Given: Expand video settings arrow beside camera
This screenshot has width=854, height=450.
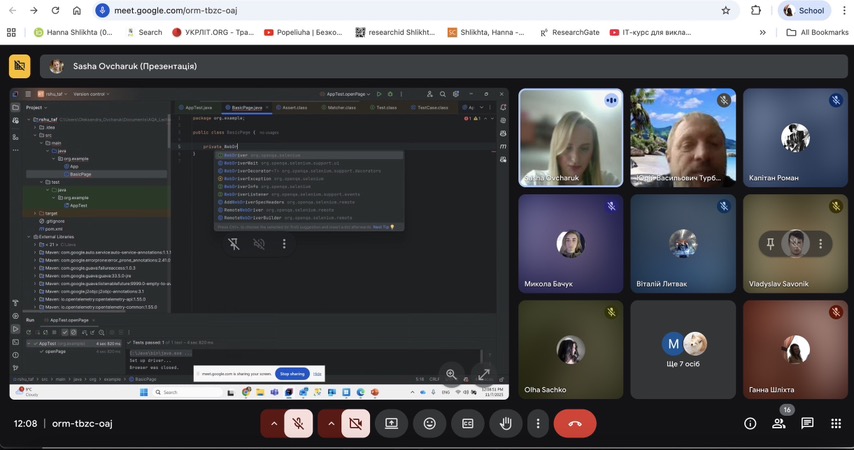Looking at the screenshot, I should pos(329,423).
